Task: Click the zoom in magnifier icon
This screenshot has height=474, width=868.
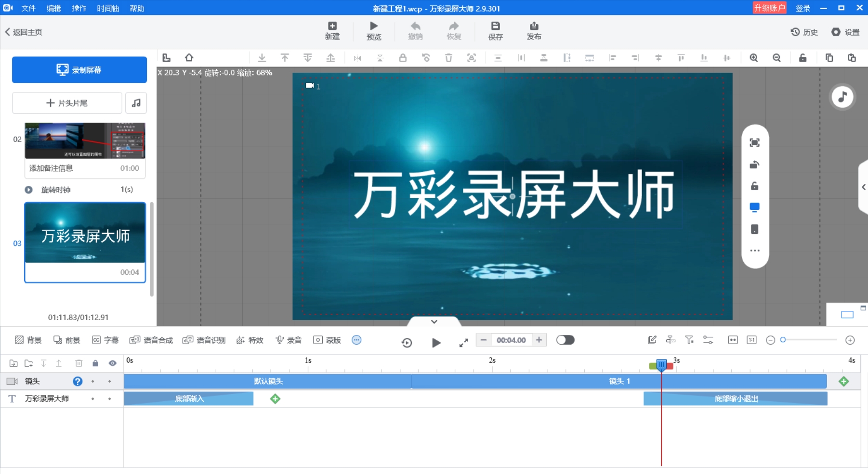Action: click(754, 58)
